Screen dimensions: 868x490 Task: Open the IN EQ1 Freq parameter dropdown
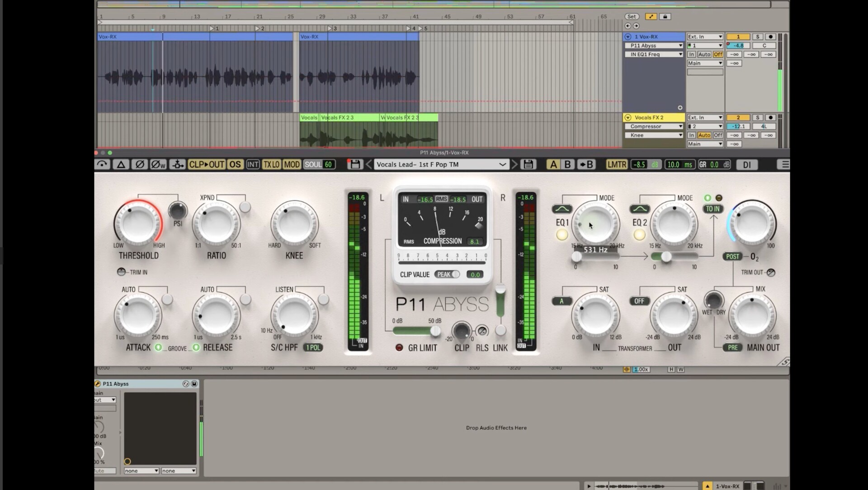[654, 54]
